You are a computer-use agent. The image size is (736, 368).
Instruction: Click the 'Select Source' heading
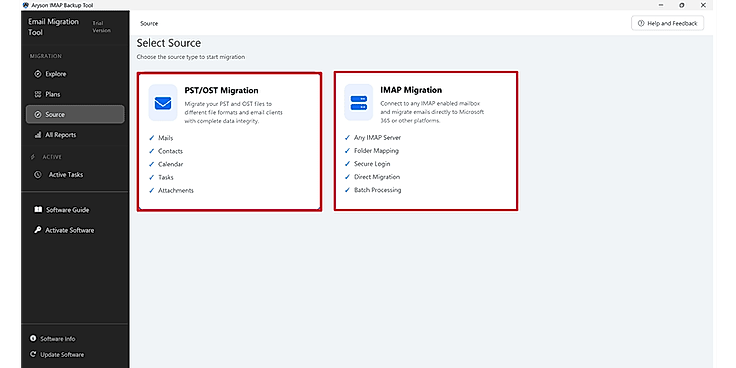click(x=169, y=43)
